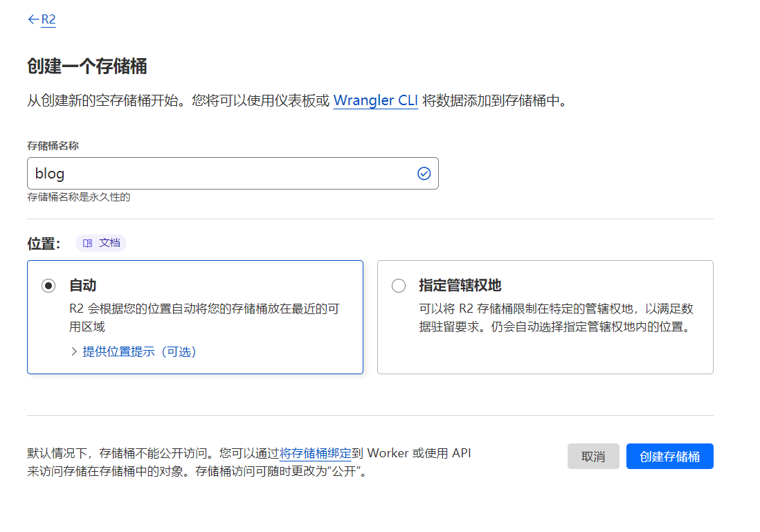This screenshot has height=532, width=760.
Task: Go back to R2 via arrow link
Action: [42, 19]
